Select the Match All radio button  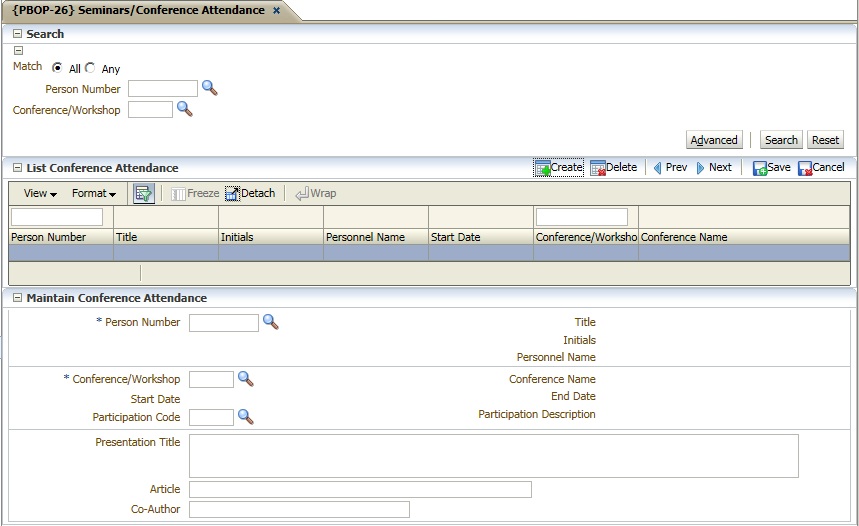[x=57, y=68]
